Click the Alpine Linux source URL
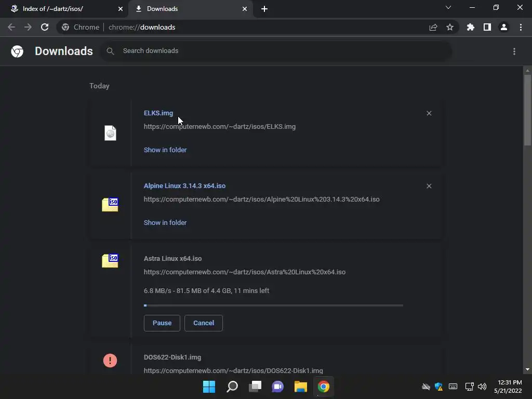 (262, 199)
